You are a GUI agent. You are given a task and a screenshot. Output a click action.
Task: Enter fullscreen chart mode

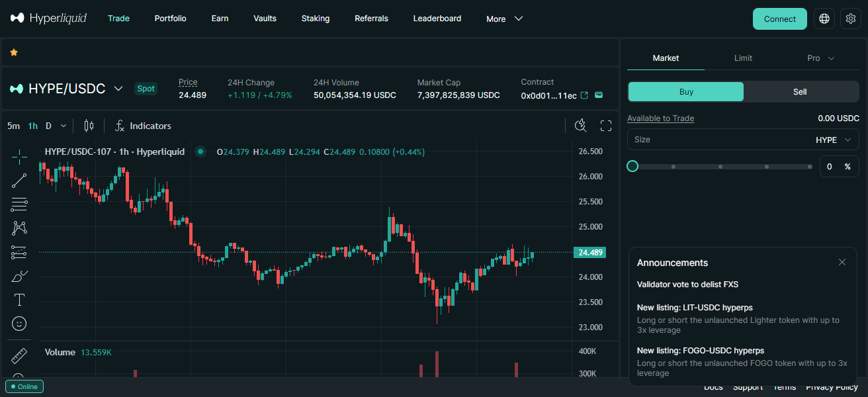pyautogui.click(x=605, y=126)
